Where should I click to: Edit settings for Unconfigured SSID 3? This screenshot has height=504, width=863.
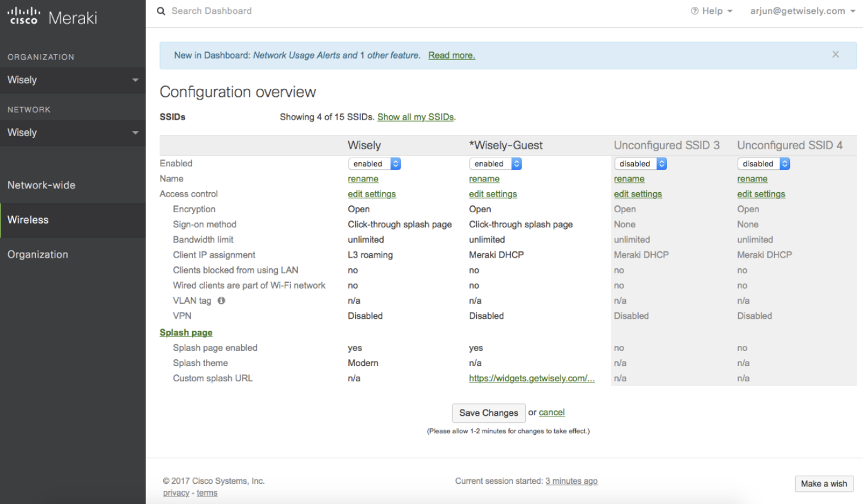(638, 194)
